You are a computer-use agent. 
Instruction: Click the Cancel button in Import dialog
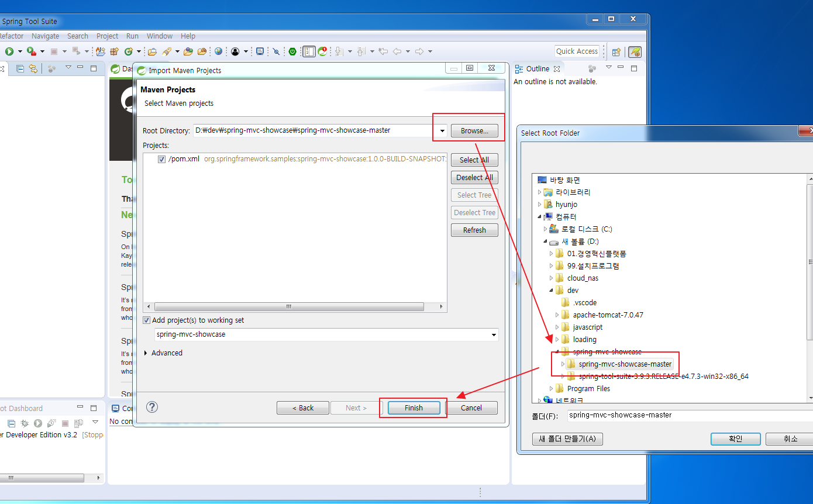(471, 408)
